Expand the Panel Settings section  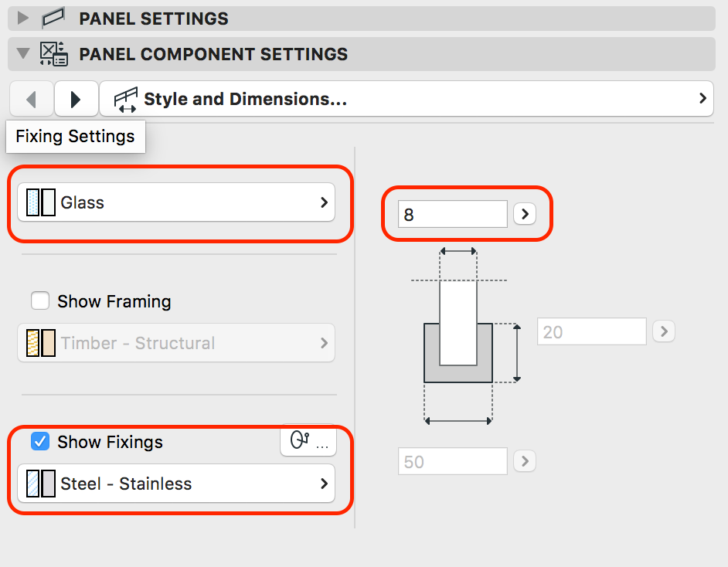pyautogui.click(x=23, y=18)
